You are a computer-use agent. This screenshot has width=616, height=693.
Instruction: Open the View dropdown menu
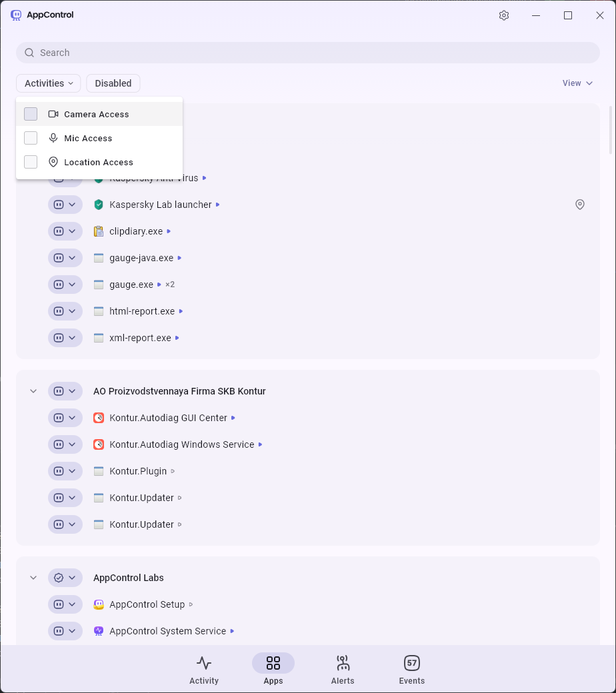(577, 83)
